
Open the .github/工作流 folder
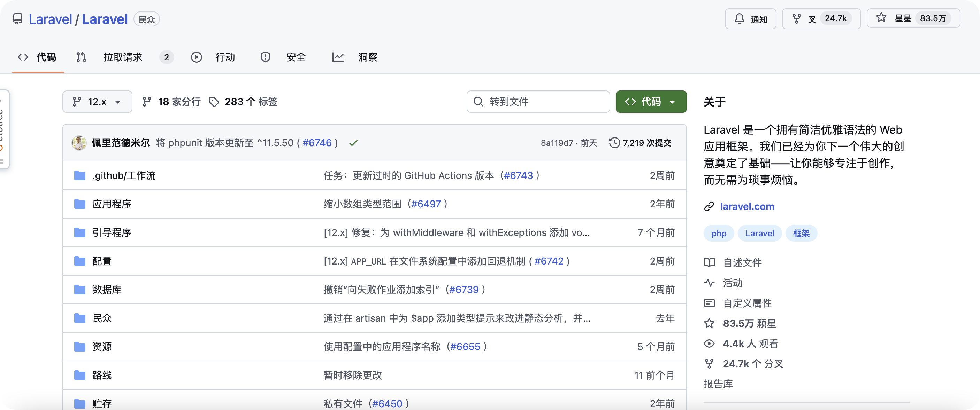pyautogui.click(x=124, y=175)
